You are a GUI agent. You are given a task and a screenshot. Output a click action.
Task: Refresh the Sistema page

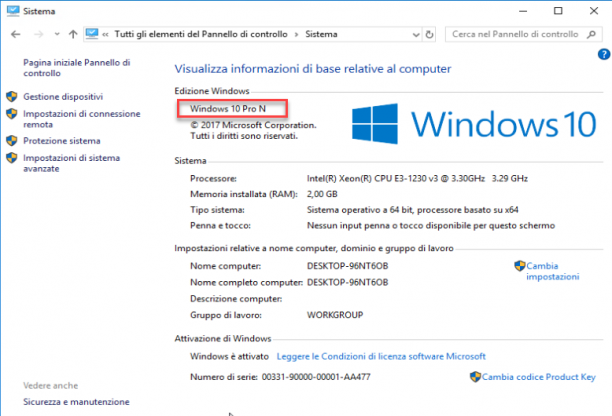429,34
